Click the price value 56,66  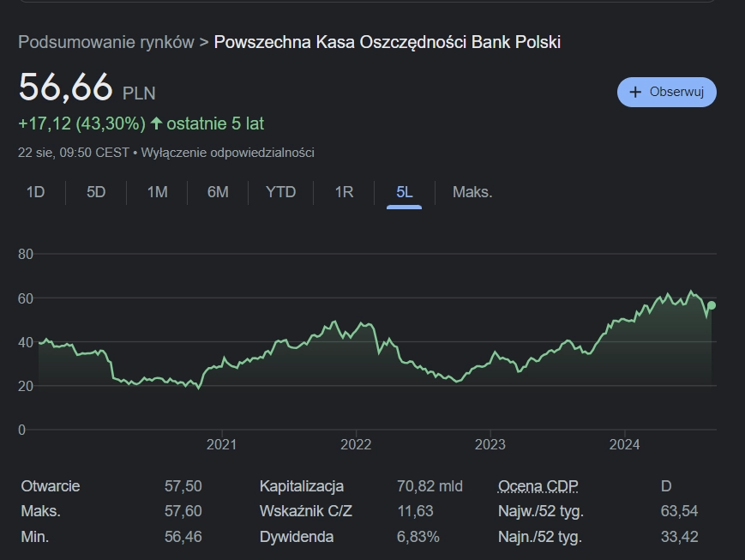click(x=65, y=87)
